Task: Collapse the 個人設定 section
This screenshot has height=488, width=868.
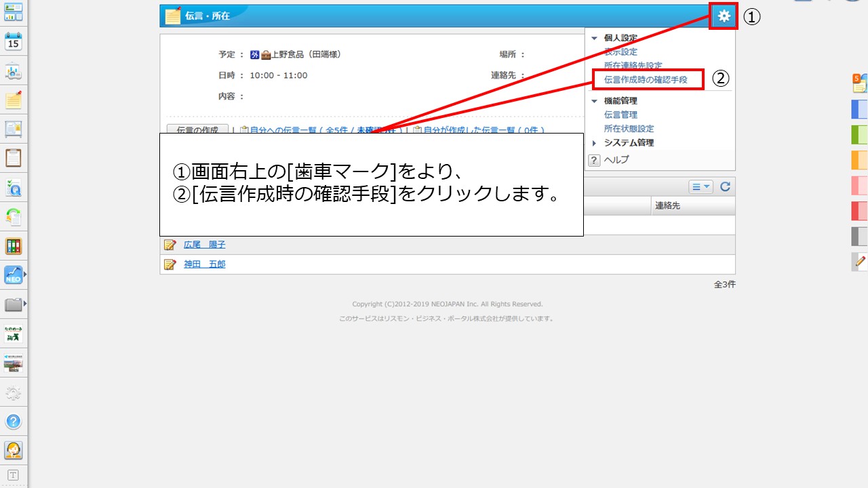Action: click(595, 39)
